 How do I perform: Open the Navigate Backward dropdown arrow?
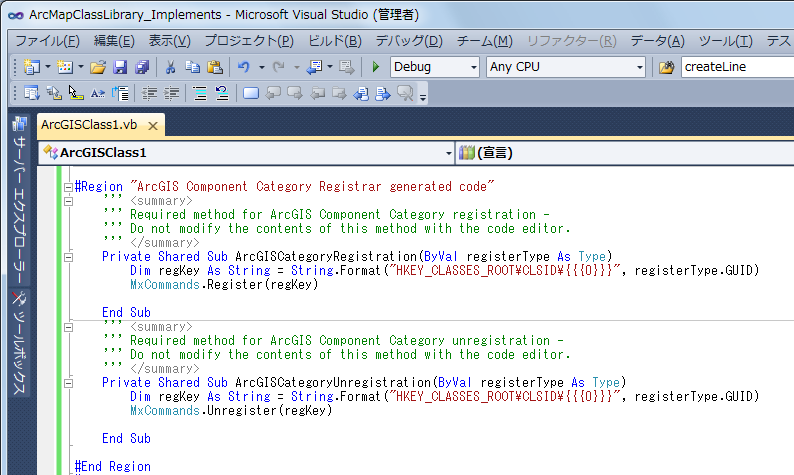330,67
